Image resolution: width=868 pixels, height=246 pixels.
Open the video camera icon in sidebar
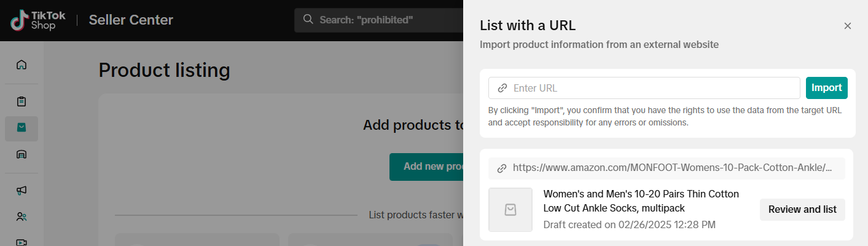click(x=22, y=242)
